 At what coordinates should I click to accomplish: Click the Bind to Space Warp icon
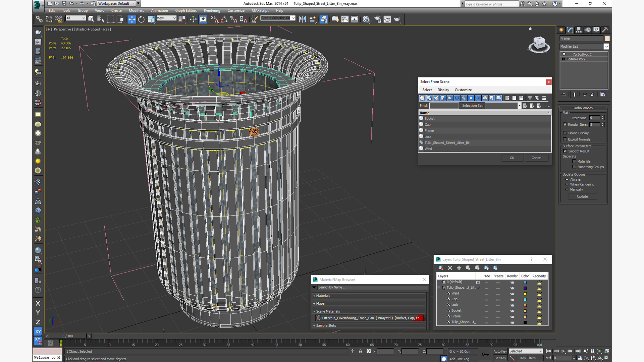(x=59, y=19)
